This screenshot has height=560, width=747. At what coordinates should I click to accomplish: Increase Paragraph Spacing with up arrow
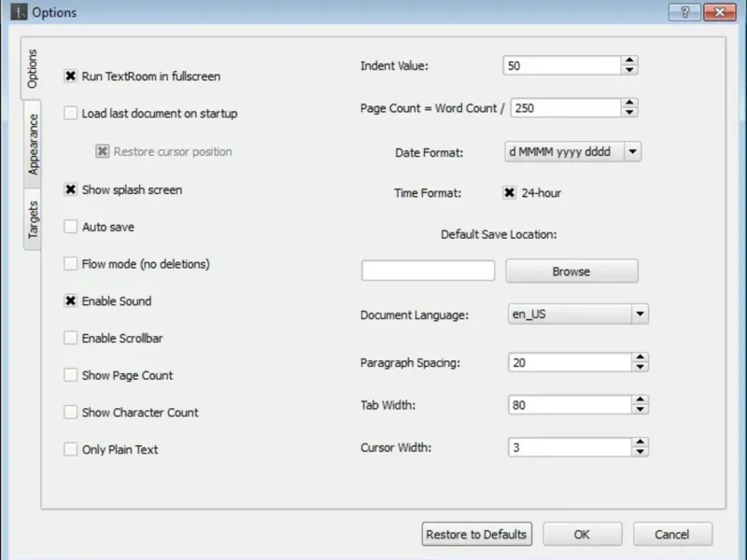click(x=640, y=357)
